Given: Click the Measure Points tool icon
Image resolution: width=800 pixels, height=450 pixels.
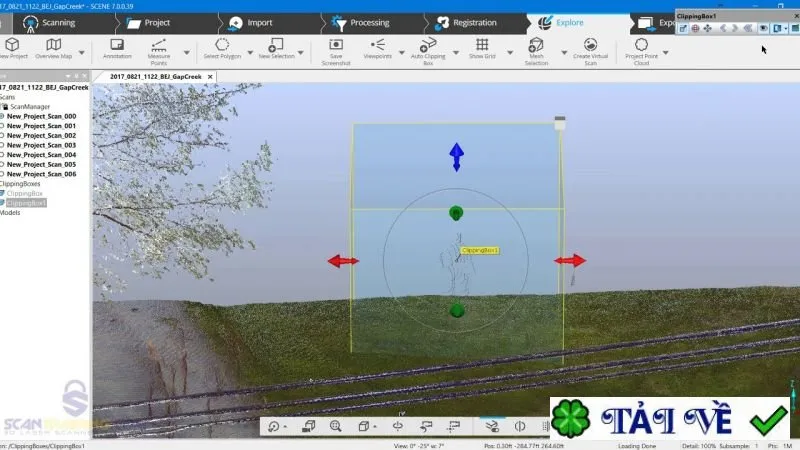Looking at the screenshot, I should [159, 45].
